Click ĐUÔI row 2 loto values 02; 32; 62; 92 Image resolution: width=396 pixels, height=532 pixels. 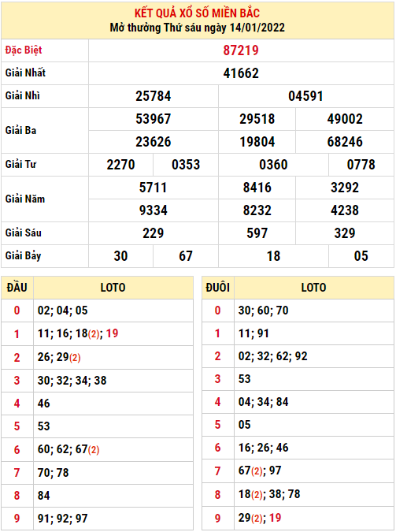point(273,356)
